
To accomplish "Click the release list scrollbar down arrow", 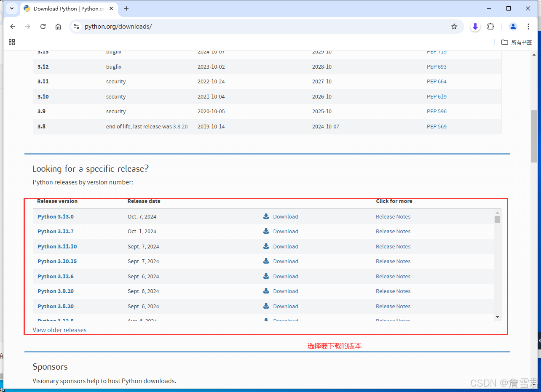I will (498, 317).
